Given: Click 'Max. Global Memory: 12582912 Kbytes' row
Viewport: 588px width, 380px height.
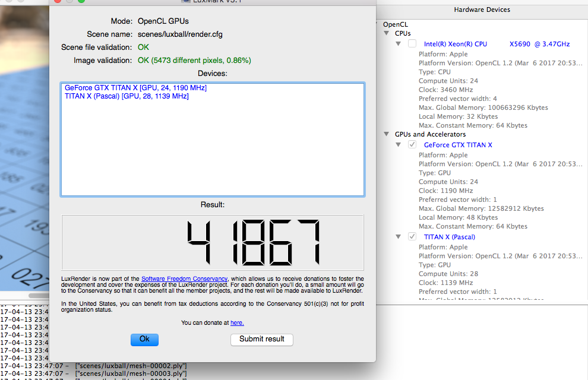Looking at the screenshot, I should tap(481, 209).
